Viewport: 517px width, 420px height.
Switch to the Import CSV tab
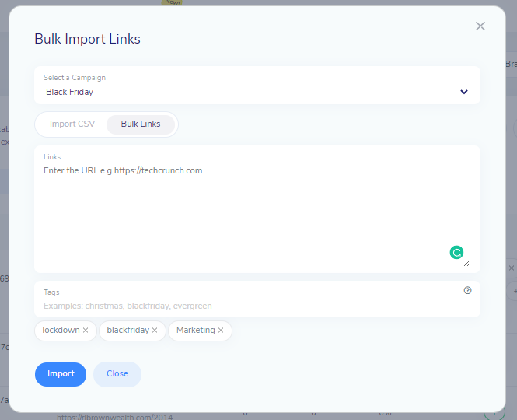click(x=72, y=124)
